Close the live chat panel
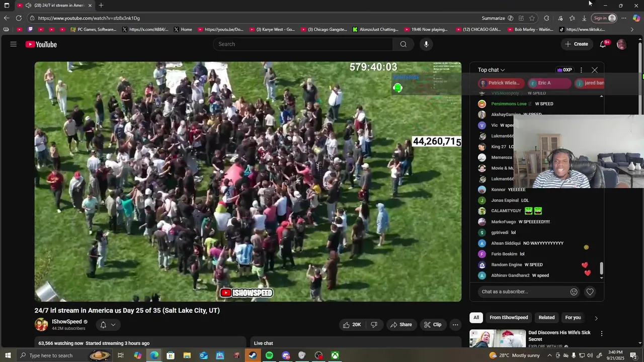The width and height of the screenshot is (644, 362). pyautogui.click(x=595, y=70)
